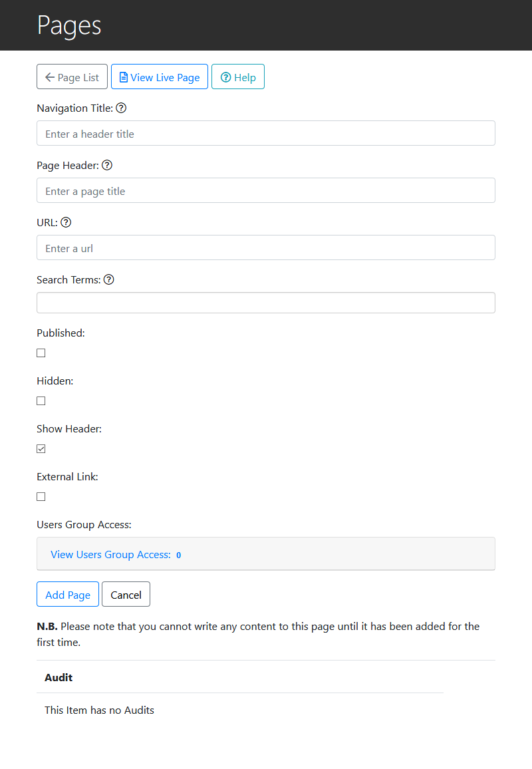The width and height of the screenshot is (532, 769).
Task: Uncheck the Show Header checkbox
Action: [x=41, y=448]
